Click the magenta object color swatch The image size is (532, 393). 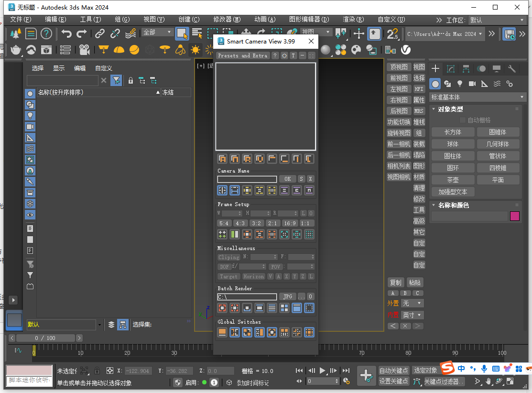(515, 216)
